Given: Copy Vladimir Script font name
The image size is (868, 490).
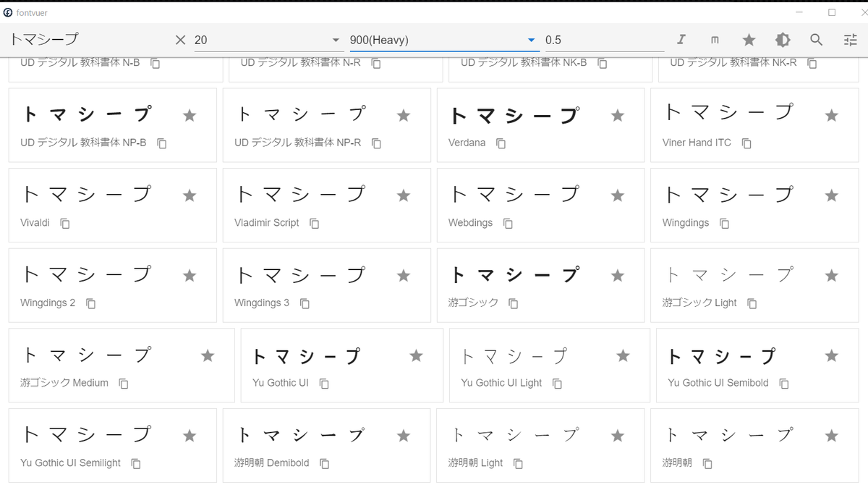Looking at the screenshot, I should coord(314,224).
